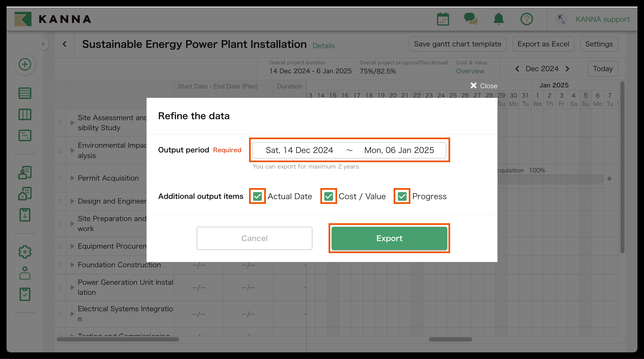Open the calendar icon in header
The image size is (644, 359).
443,19
